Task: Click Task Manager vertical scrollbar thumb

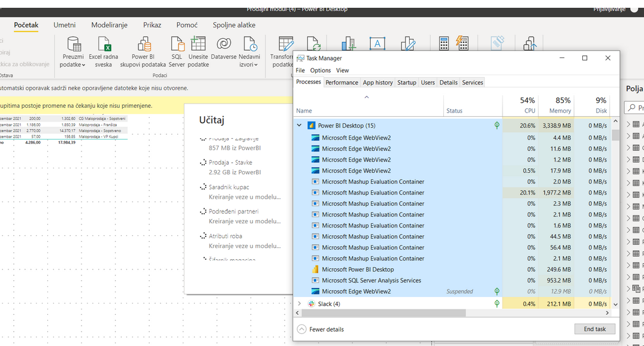Action: click(x=615, y=135)
